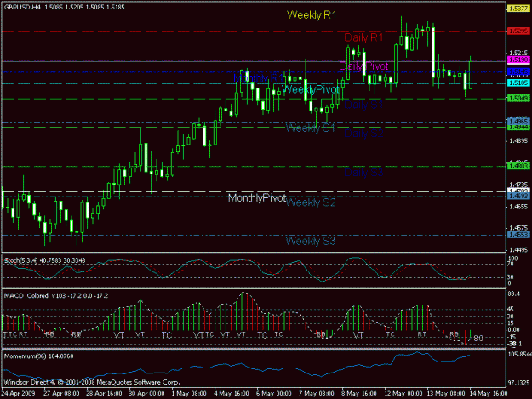Screen dimensions: 532x399
Task: Click the yellow 1.5377 price tag
Action: [x=518, y=9]
